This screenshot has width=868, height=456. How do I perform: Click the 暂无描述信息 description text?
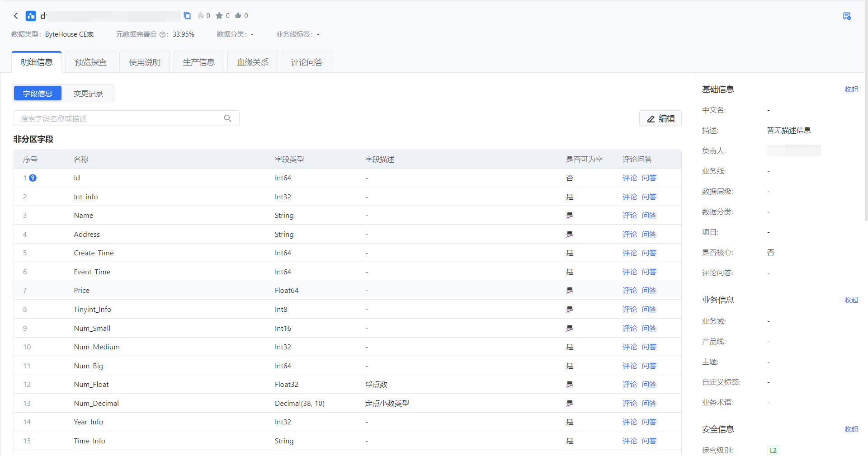click(x=789, y=131)
